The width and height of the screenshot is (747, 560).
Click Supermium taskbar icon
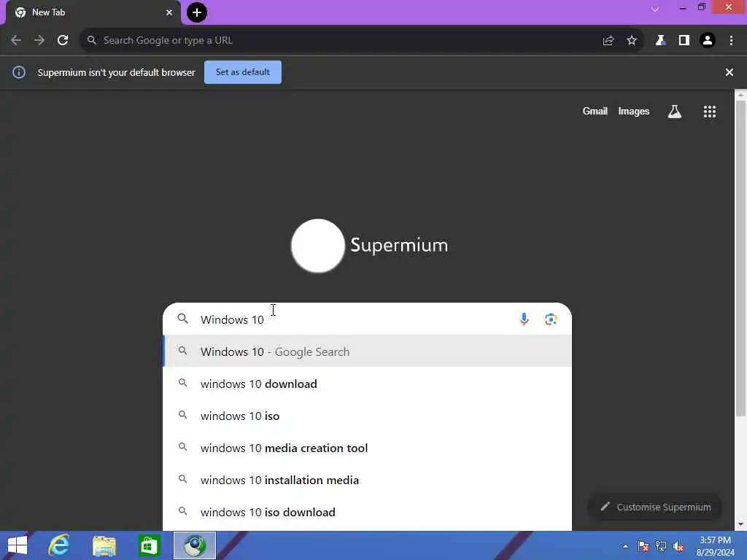(x=194, y=545)
